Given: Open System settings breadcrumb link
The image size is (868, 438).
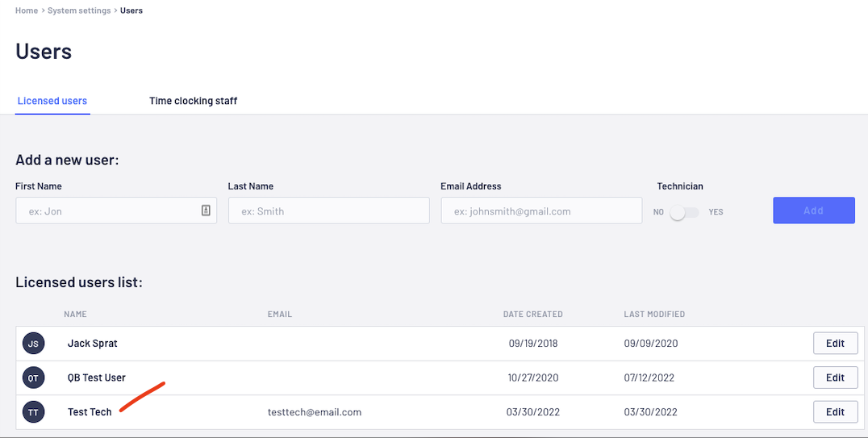Looking at the screenshot, I should [x=79, y=10].
